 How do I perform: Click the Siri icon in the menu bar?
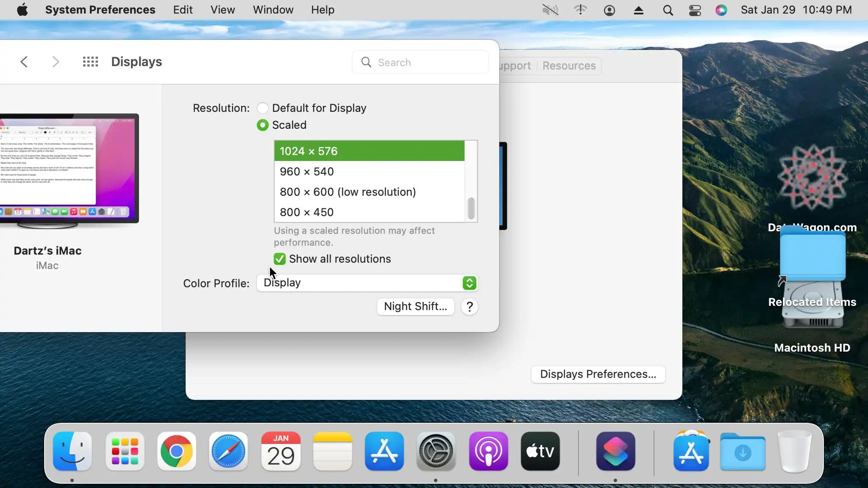[721, 10]
